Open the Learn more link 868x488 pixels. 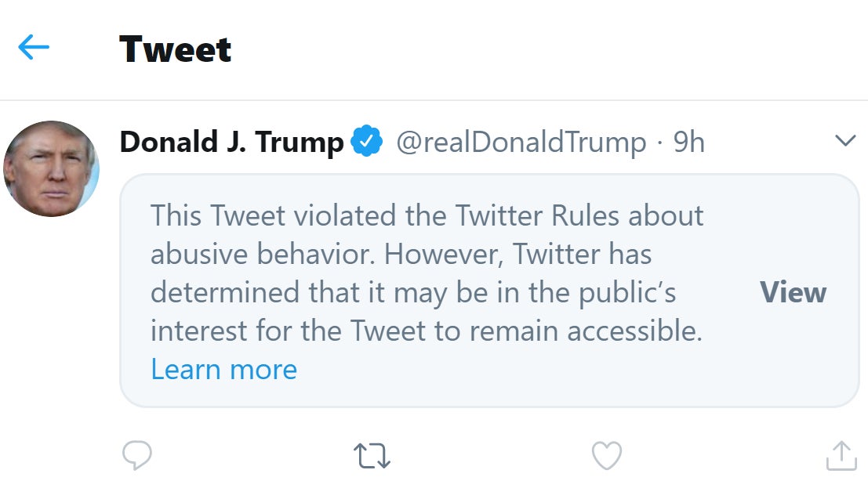(224, 369)
